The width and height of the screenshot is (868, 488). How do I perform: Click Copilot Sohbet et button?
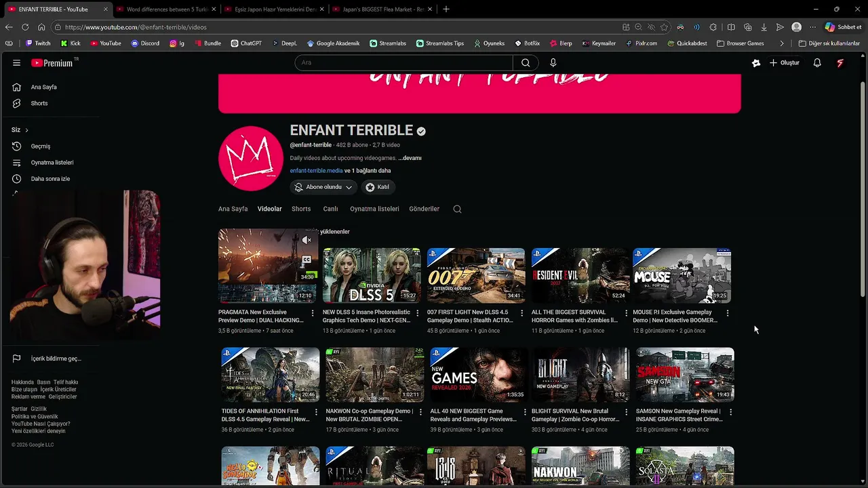[843, 27]
